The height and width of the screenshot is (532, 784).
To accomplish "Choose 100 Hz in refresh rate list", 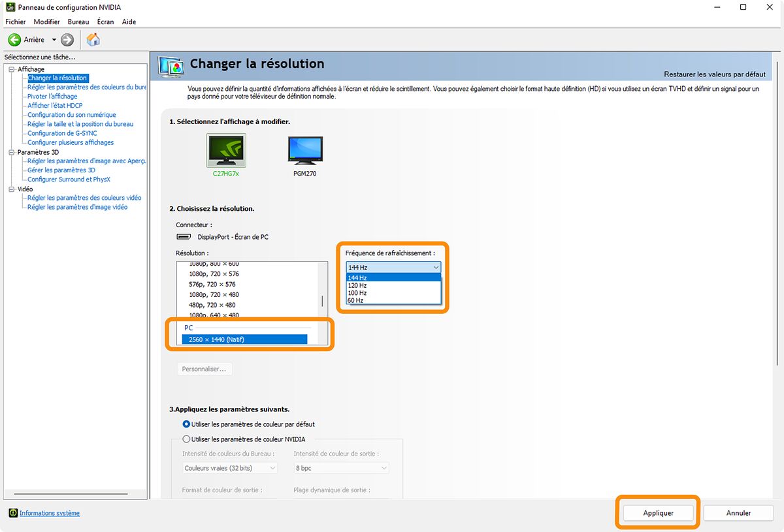I will click(394, 293).
